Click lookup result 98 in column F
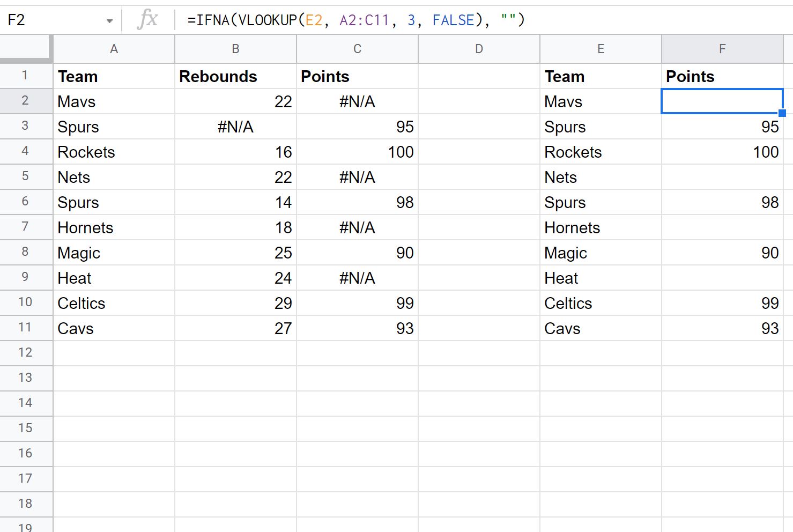 770,203
